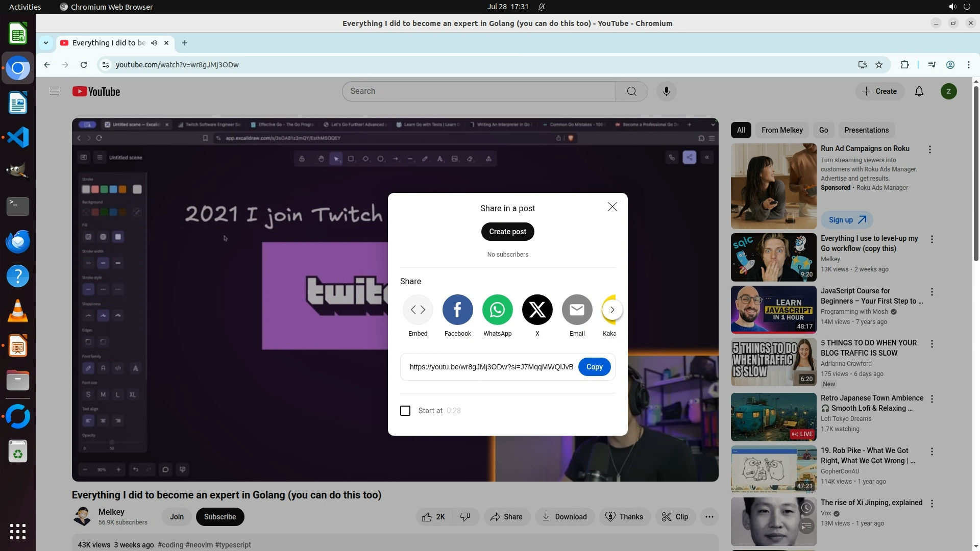Share the video by Email
980x551 pixels.
coord(577,310)
